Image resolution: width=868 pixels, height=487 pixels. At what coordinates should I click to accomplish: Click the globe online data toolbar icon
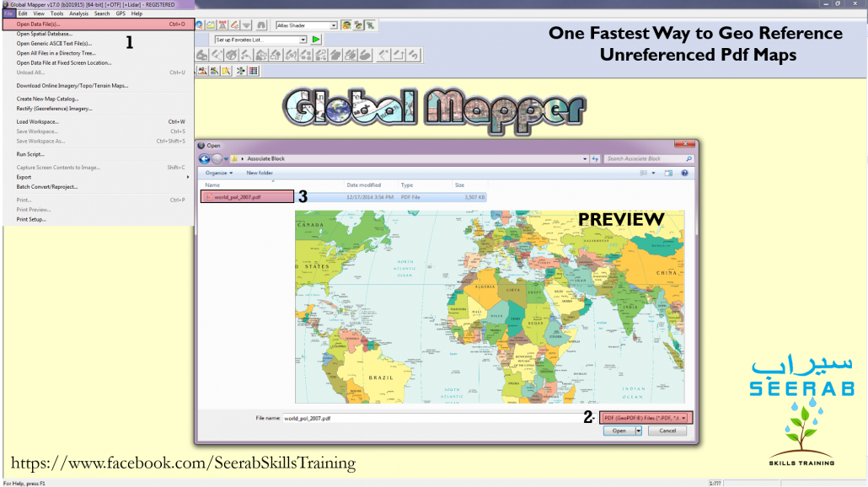click(x=199, y=25)
